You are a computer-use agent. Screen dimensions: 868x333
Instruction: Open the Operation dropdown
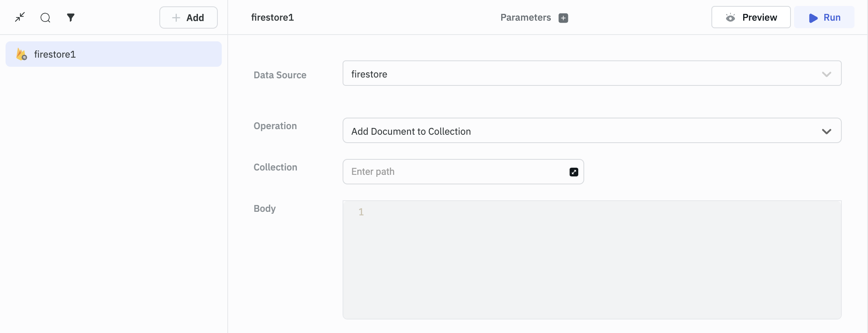591,131
